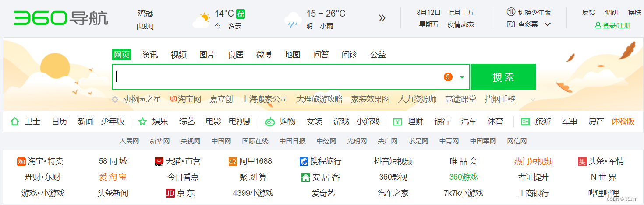Image resolution: width=644 pixels, height=205 pixels.
Task: Click the Tmall cat icon by 天猫•直营
Action: 159,162
